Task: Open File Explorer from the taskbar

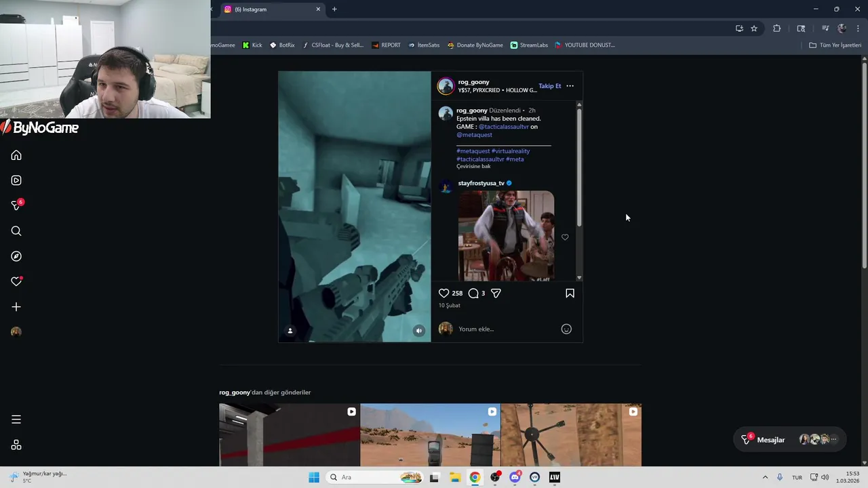Action: (455, 477)
